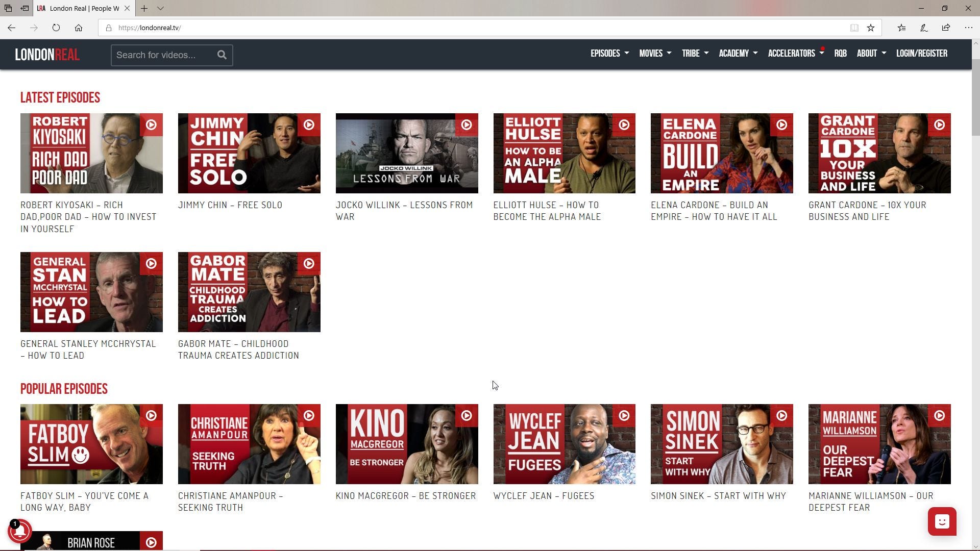Open LOGIN/REGISTER in the navigation
Screen dimensions: 980x551
click(921, 53)
